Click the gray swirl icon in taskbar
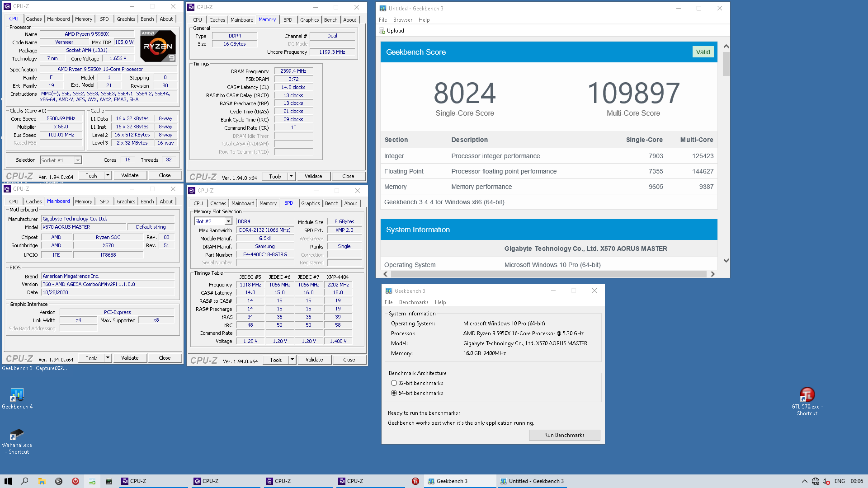Screen dimensions: 868x488 pos(58,481)
